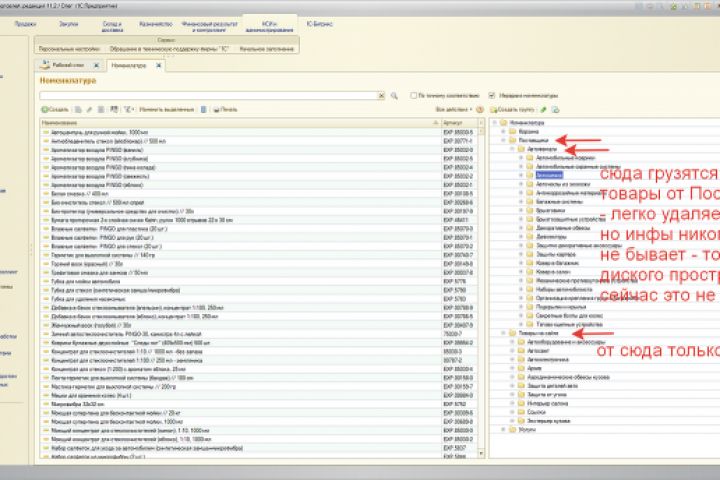Open the Закупки section
Screen dimensions: 720x480
pos(68,24)
